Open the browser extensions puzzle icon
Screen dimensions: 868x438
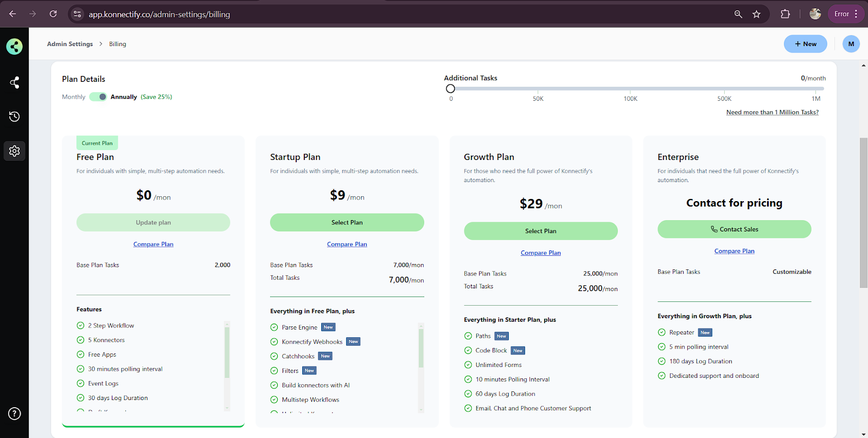point(785,14)
